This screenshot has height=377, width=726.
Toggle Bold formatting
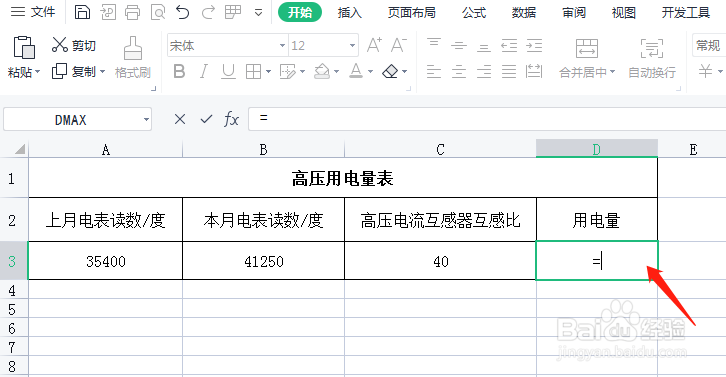[x=179, y=72]
